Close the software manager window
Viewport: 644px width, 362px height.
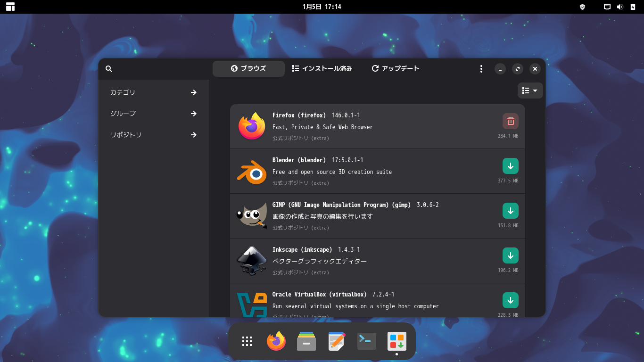535,69
